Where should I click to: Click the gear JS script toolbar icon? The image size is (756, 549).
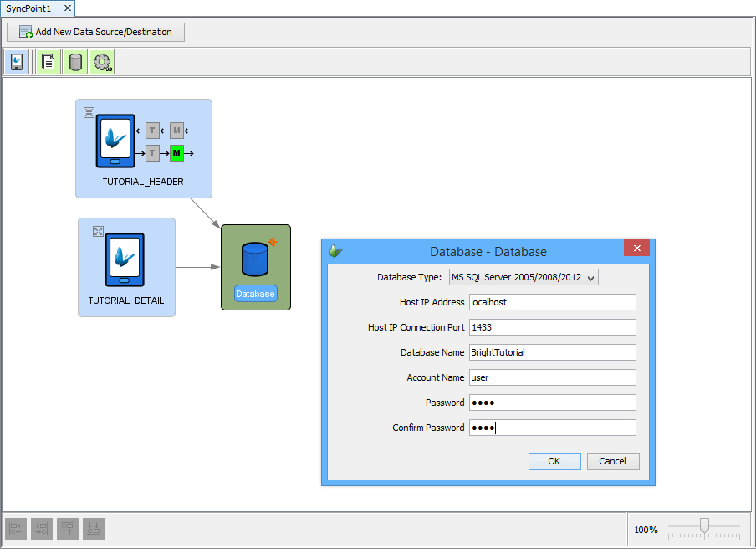[x=102, y=62]
